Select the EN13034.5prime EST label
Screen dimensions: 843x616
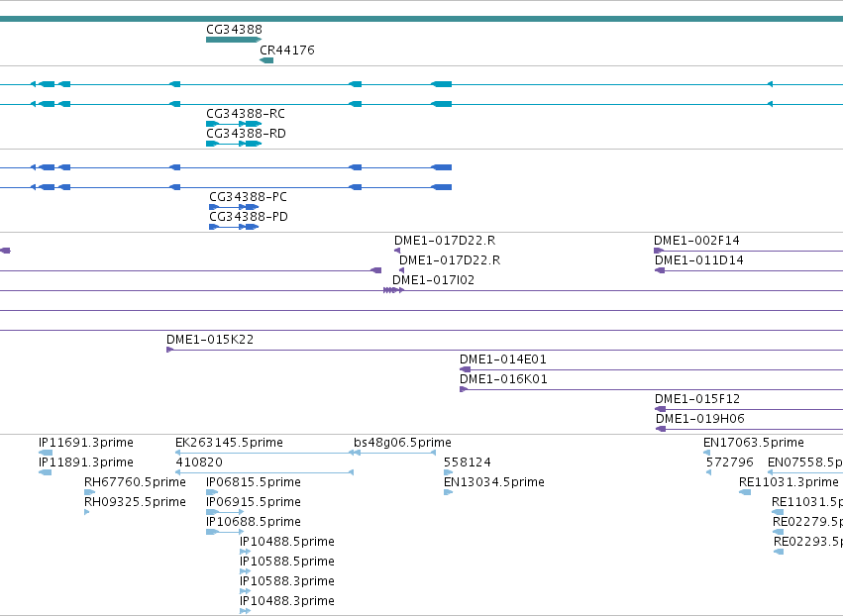tap(494, 482)
